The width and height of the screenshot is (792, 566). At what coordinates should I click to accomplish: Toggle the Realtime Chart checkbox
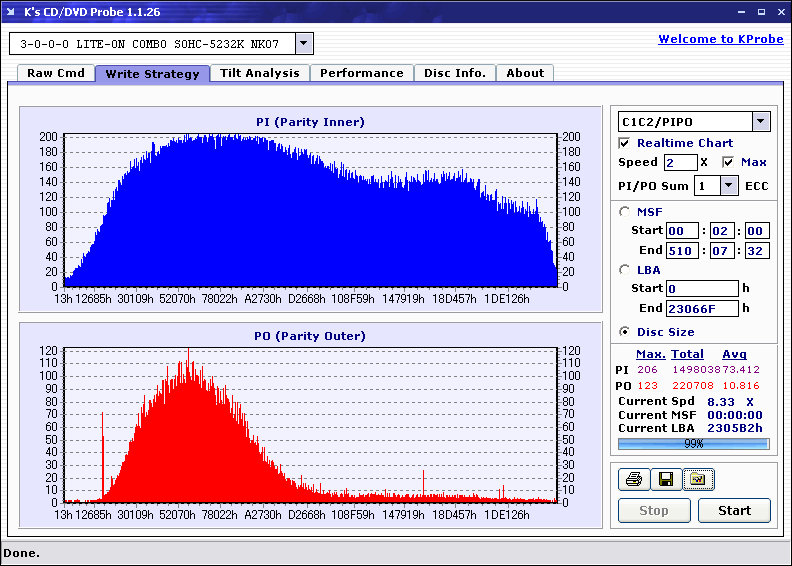[626, 143]
